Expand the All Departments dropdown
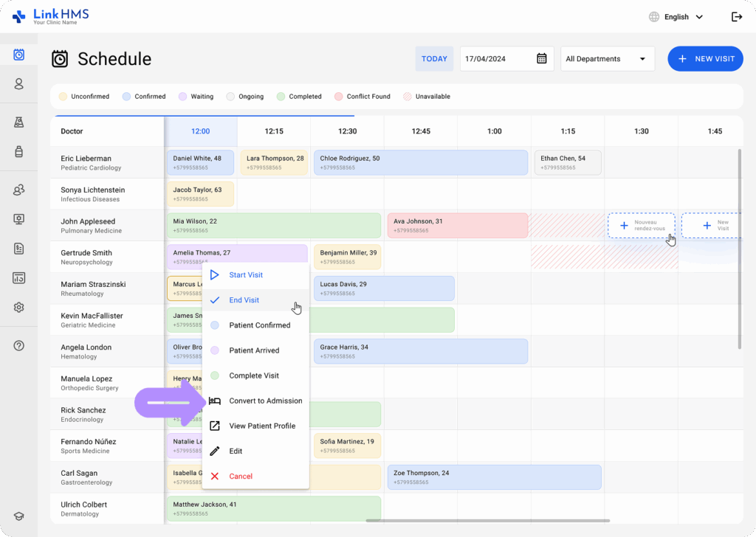The height and width of the screenshot is (537, 756). point(607,59)
